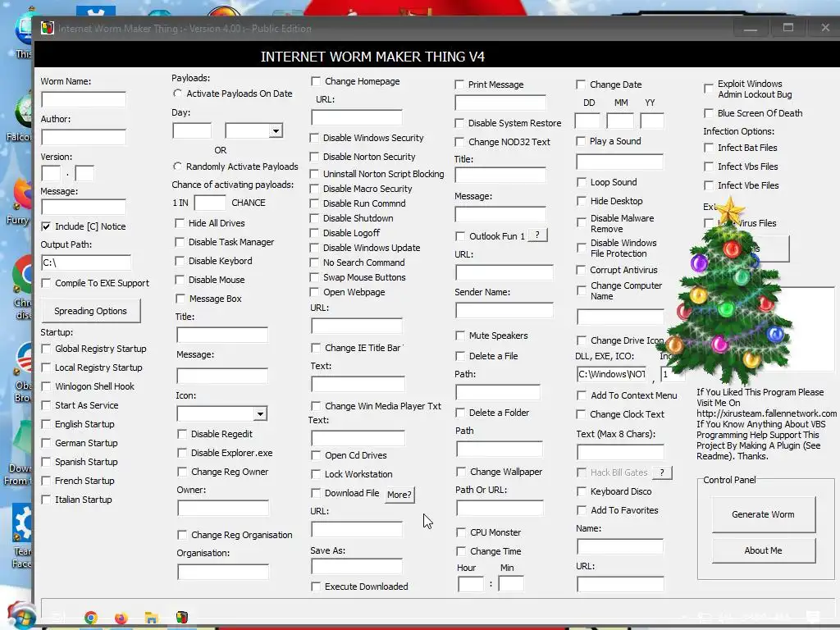
Task: Open the Spreading Options dialog
Action: point(90,311)
